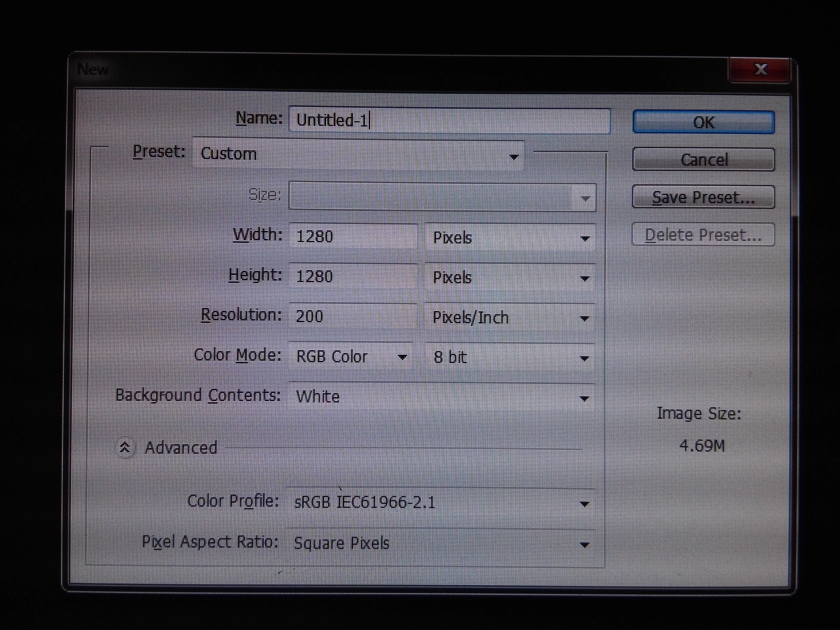The image size is (840, 630).
Task: Click the OK button
Action: tap(703, 122)
